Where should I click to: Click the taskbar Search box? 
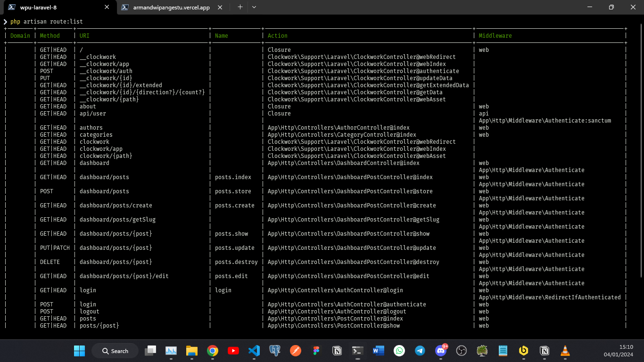point(115,351)
